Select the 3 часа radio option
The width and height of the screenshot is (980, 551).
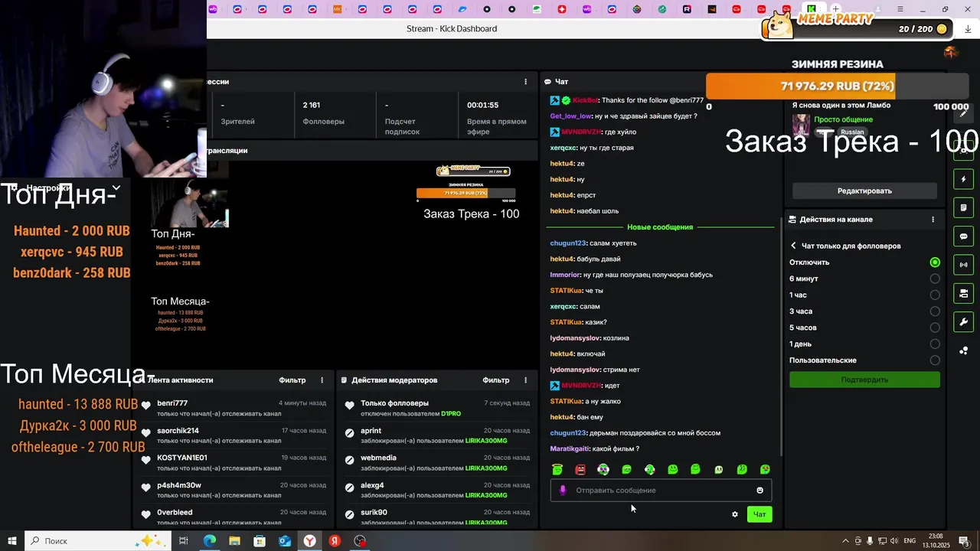(x=935, y=311)
